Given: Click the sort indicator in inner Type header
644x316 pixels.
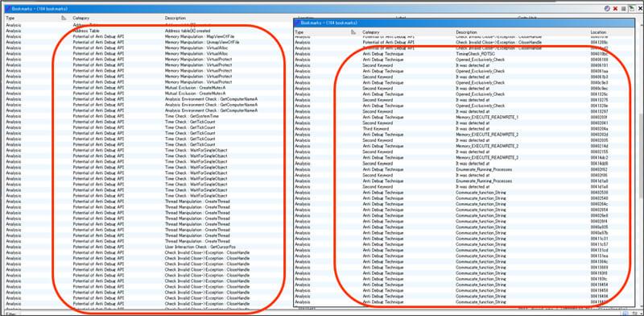Looking at the screenshot, I should 353,32.
